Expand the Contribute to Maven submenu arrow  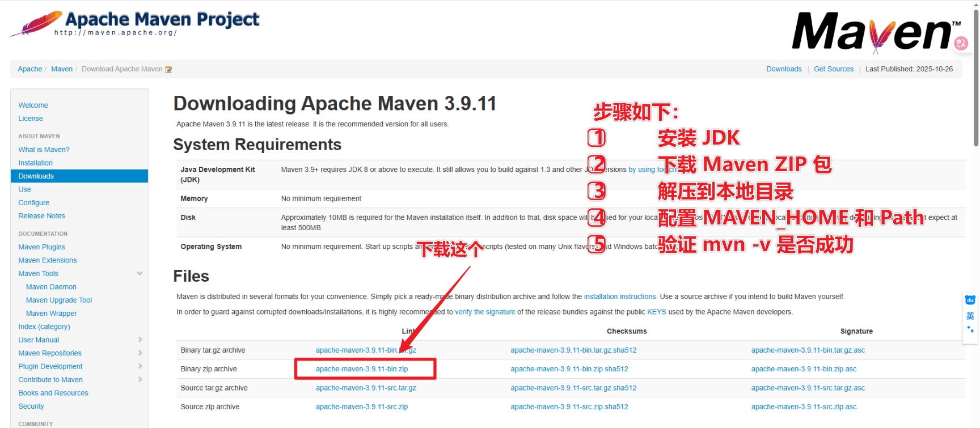(140, 380)
